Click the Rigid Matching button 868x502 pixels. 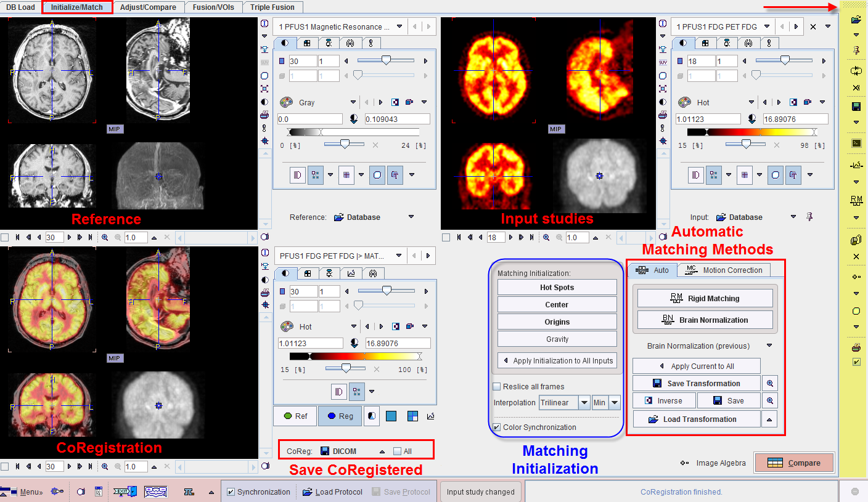coord(705,298)
